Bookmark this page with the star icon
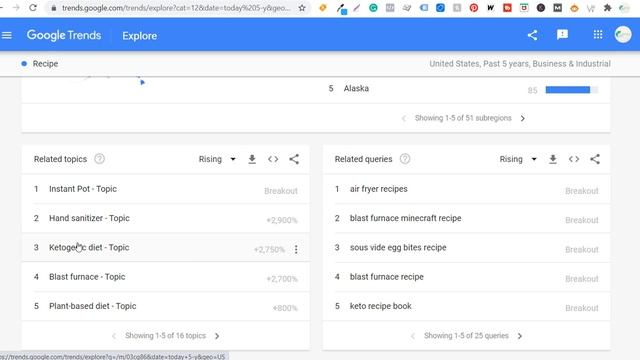The width and height of the screenshot is (640, 360). pos(302,8)
